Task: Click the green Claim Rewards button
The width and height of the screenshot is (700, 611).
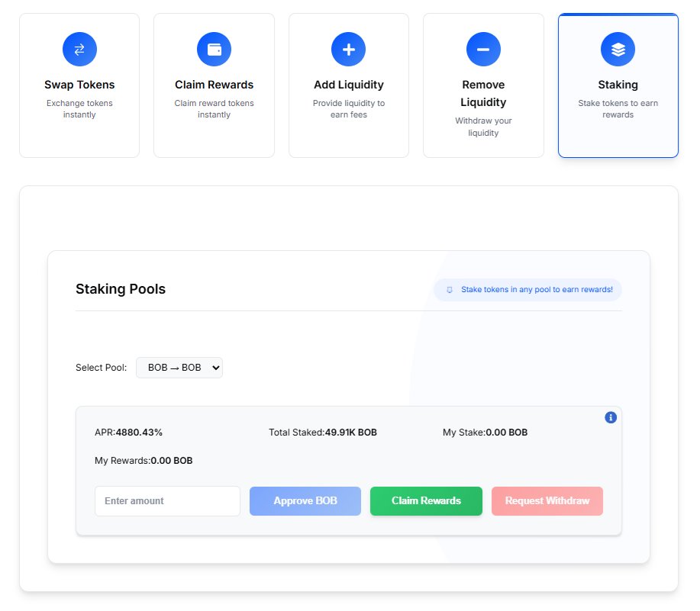Action: click(x=427, y=501)
